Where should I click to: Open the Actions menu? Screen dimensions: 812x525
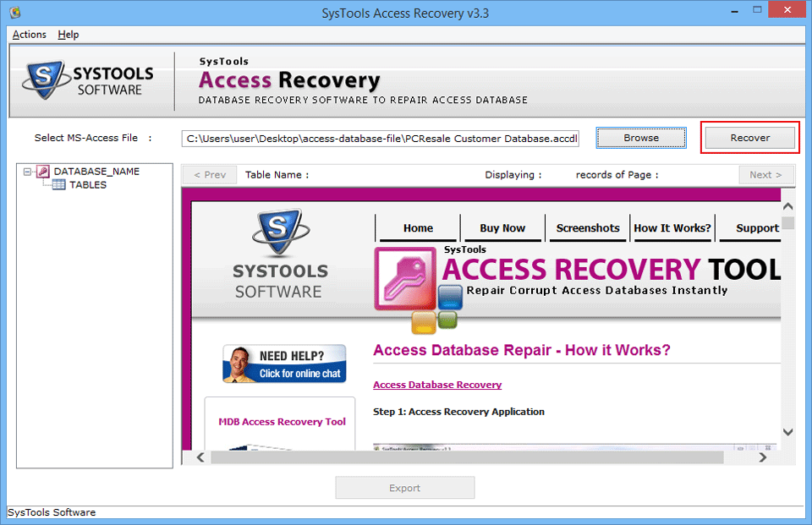pyautogui.click(x=29, y=35)
